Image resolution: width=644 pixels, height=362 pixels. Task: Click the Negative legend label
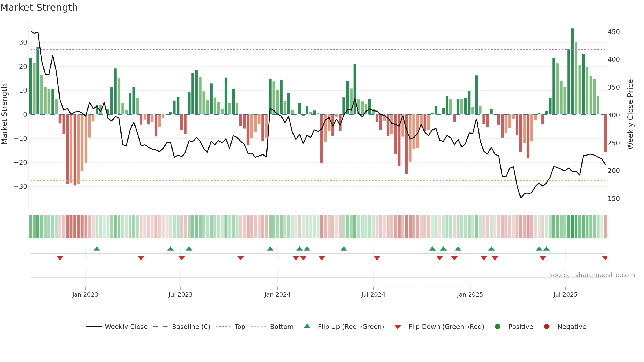click(572, 327)
